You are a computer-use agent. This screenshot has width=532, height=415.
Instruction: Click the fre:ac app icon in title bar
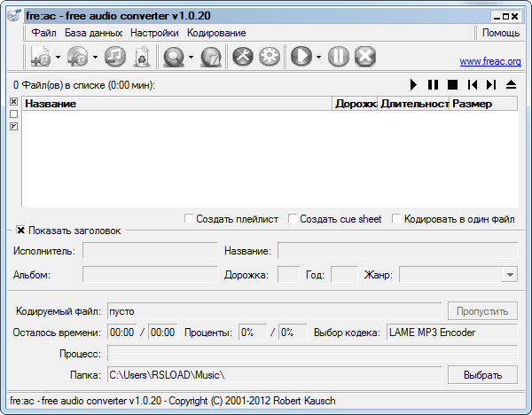(x=14, y=15)
